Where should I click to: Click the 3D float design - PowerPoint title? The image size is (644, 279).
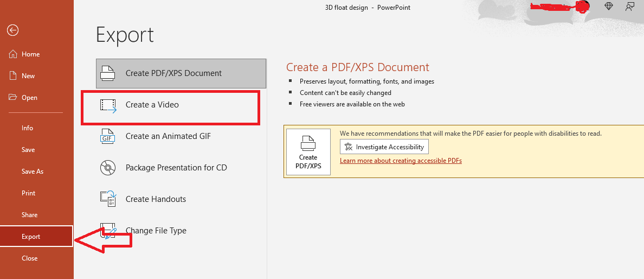click(x=368, y=8)
